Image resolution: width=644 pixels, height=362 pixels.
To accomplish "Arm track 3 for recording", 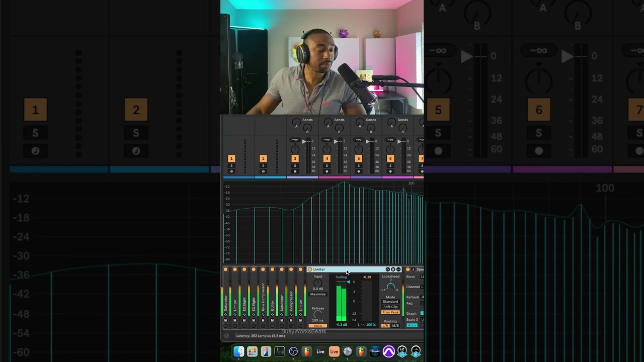I will [x=295, y=171].
